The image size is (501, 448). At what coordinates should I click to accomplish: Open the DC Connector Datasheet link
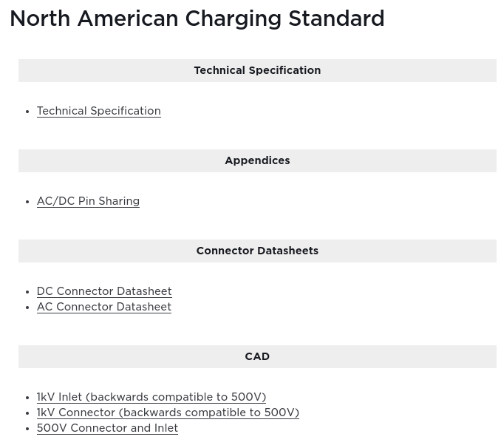[104, 291]
